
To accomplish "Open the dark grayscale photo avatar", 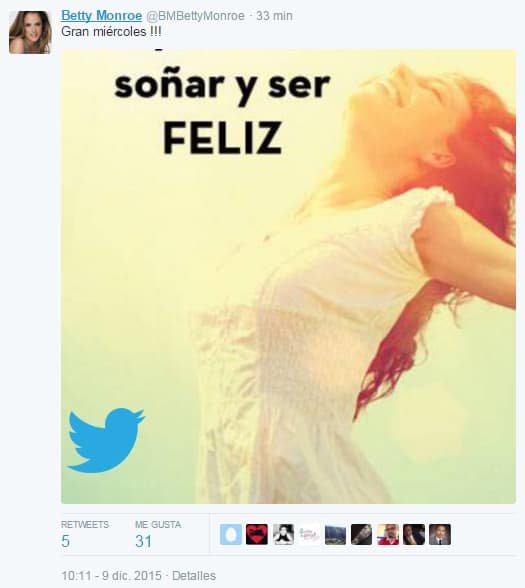I will coord(362,534).
